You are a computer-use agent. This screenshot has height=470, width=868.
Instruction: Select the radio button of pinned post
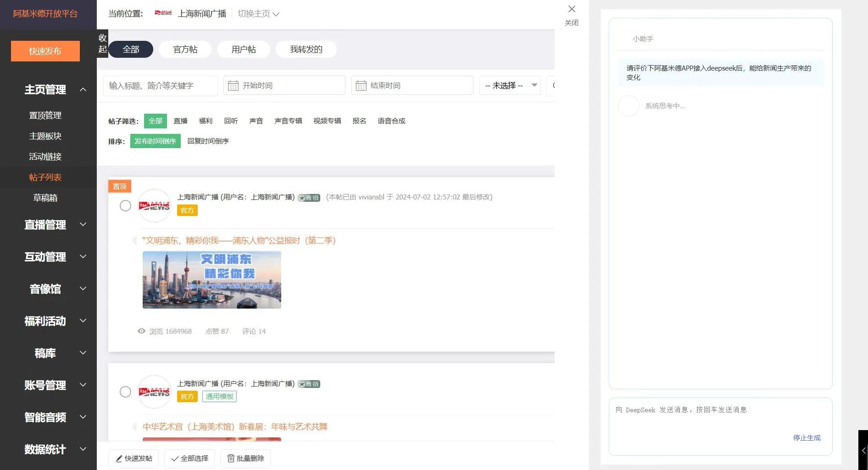pos(125,206)
